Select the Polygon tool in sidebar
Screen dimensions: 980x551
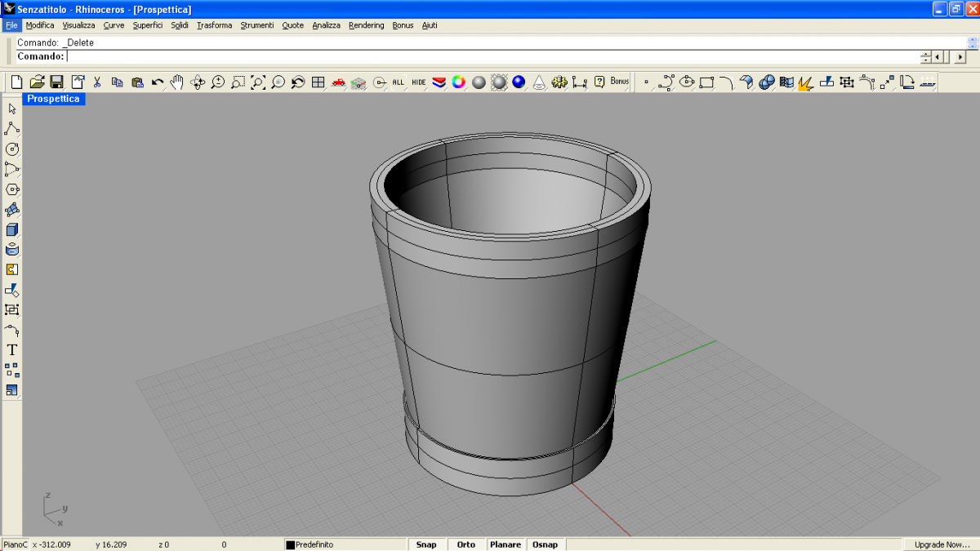click(12, 189)
